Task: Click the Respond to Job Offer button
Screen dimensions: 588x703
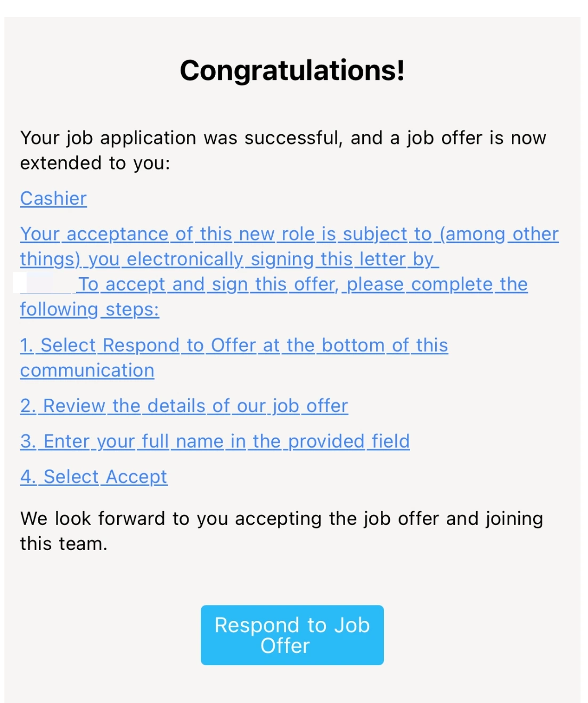Action: point(292,635)
